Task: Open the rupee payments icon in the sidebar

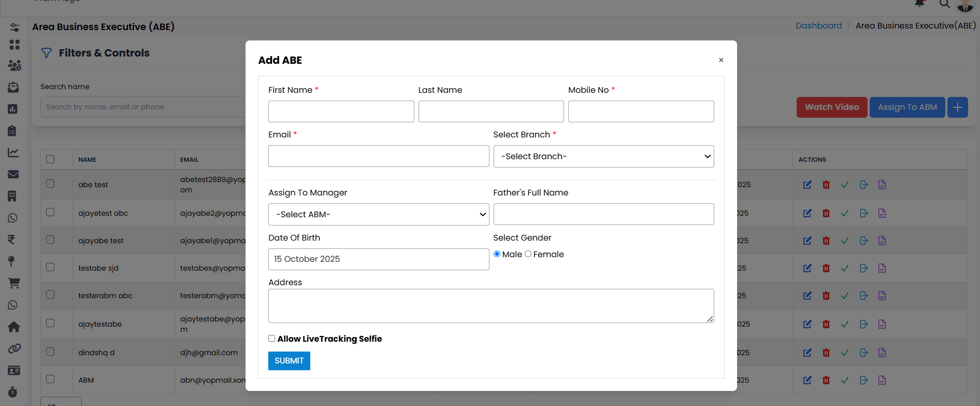Action: pyautogui.click(x=11, y=240)
